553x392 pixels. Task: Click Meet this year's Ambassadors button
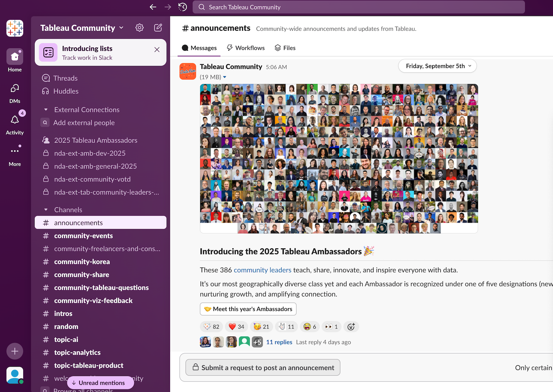point(248,309)
